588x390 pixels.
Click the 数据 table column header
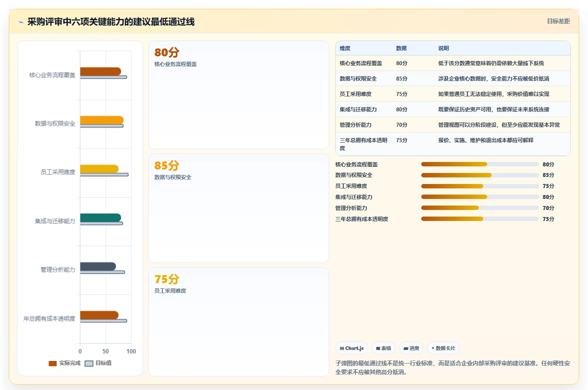click(401, 48)
